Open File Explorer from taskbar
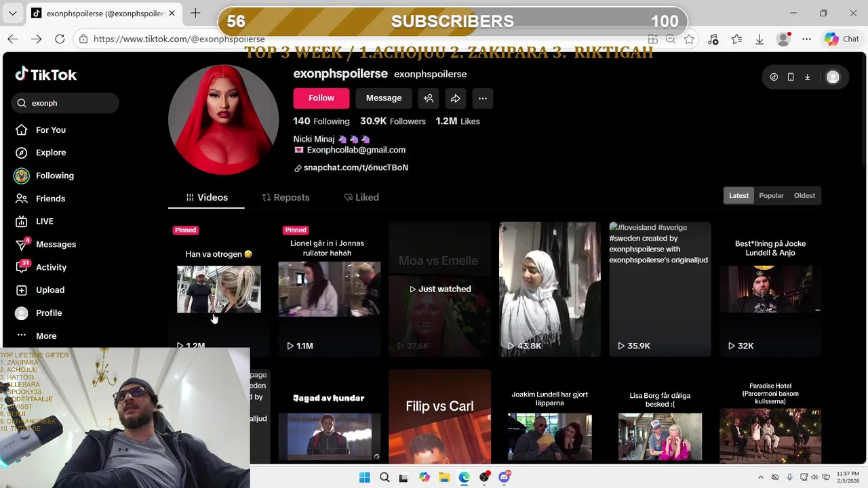The height and width of the screenshot is (488, 868). coord(443,477)
